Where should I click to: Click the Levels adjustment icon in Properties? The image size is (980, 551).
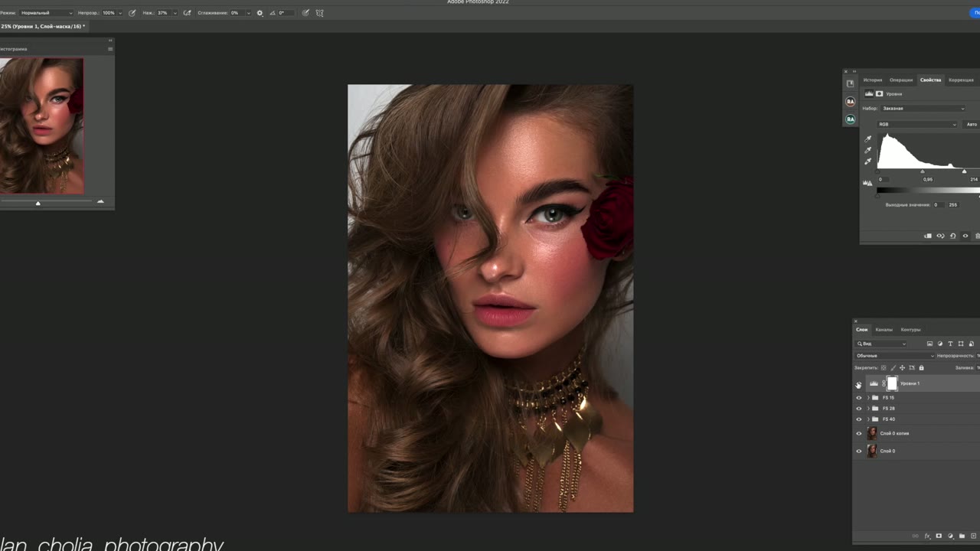(x=869, y=93)
